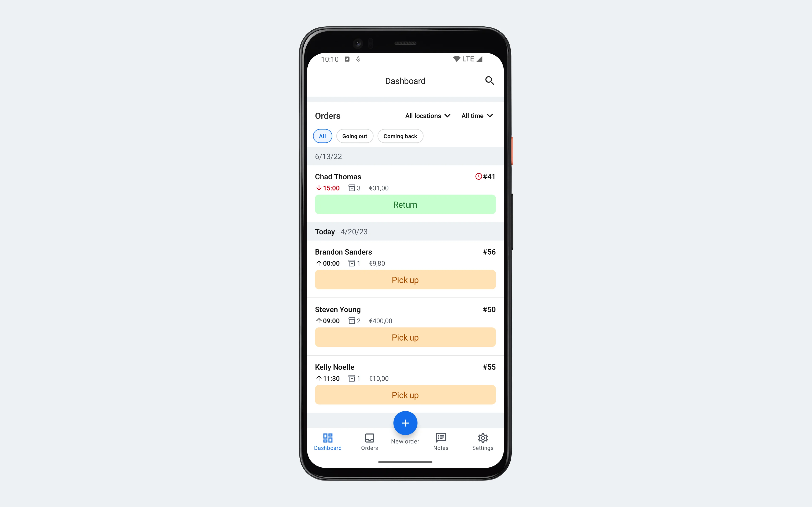The height and width of the screenshot is (507, 812).
Task: Select the All filter toggle
Action: click(x=322, y=135)
